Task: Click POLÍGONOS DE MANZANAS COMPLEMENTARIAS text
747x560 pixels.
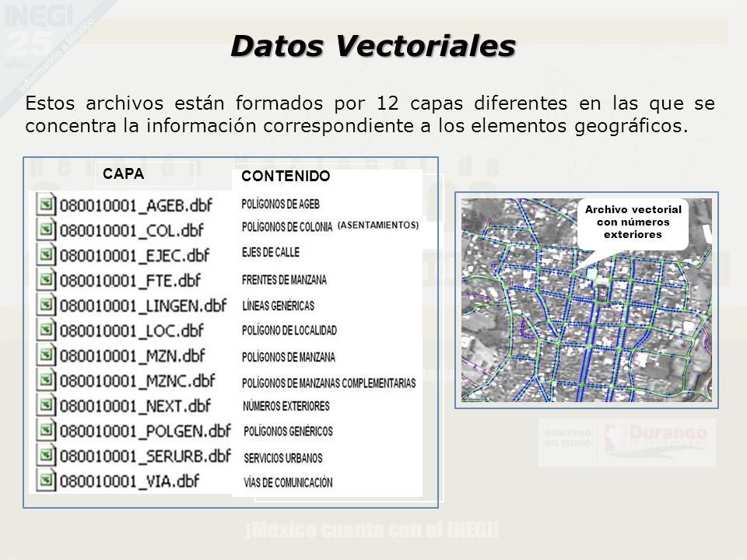Action: pyautogui.click(x=328, y=383)
